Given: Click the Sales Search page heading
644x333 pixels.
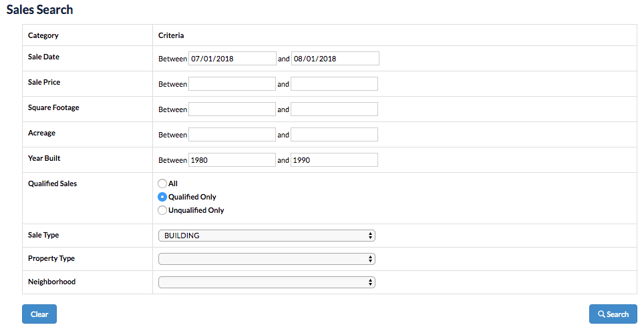Looking at the screenshot, I should 40,10.
